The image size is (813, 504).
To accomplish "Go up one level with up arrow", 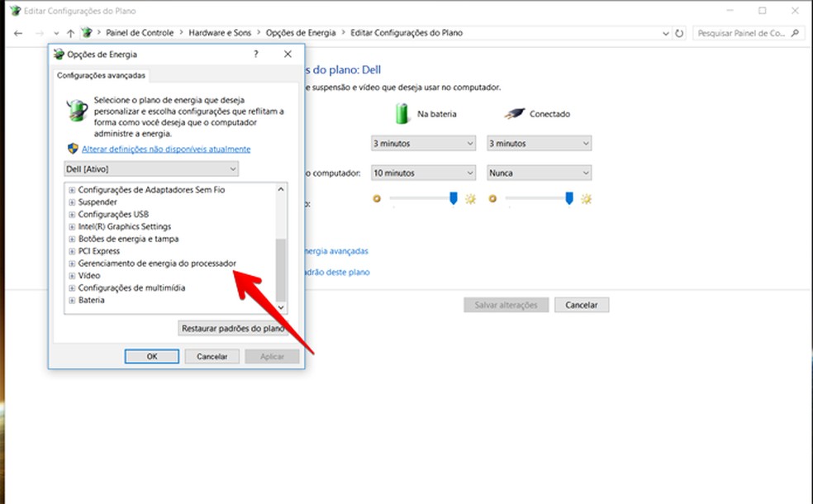I will click(70, 33).
